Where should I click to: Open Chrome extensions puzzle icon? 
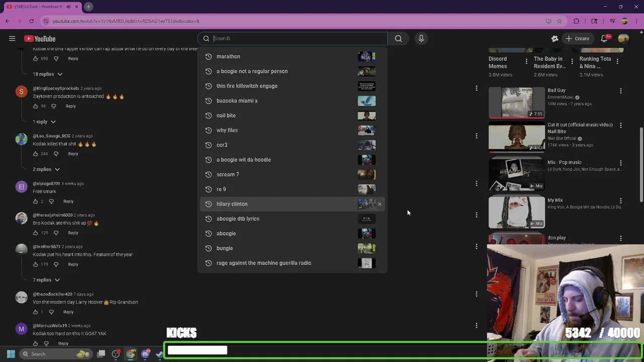point(577,21)
